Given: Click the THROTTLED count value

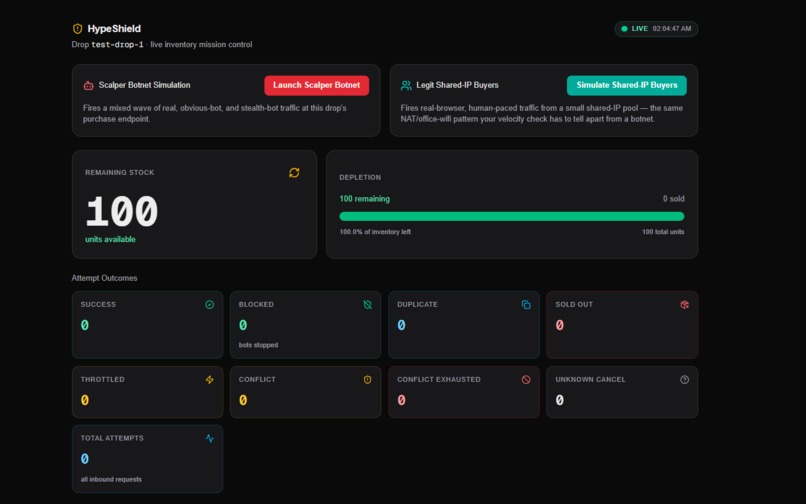Looking at the screenshot, I should [85, 401].
